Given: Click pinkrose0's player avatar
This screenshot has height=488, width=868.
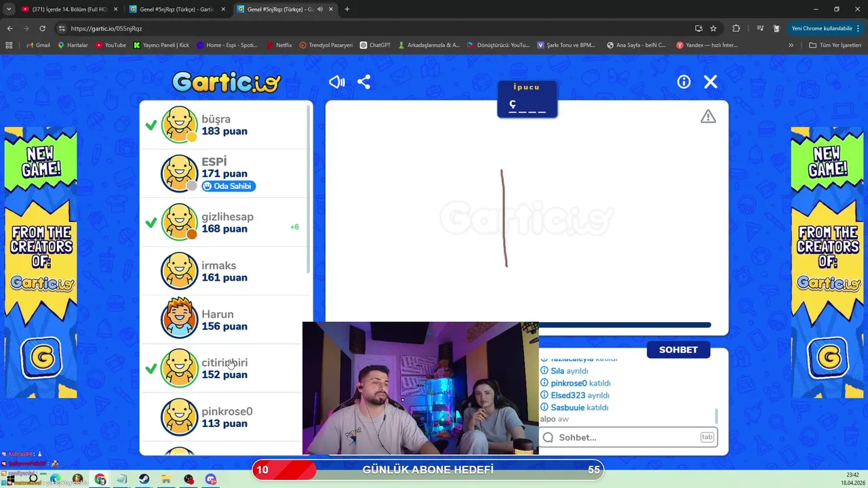Looking at the screenshot, I should click(179, 418).
